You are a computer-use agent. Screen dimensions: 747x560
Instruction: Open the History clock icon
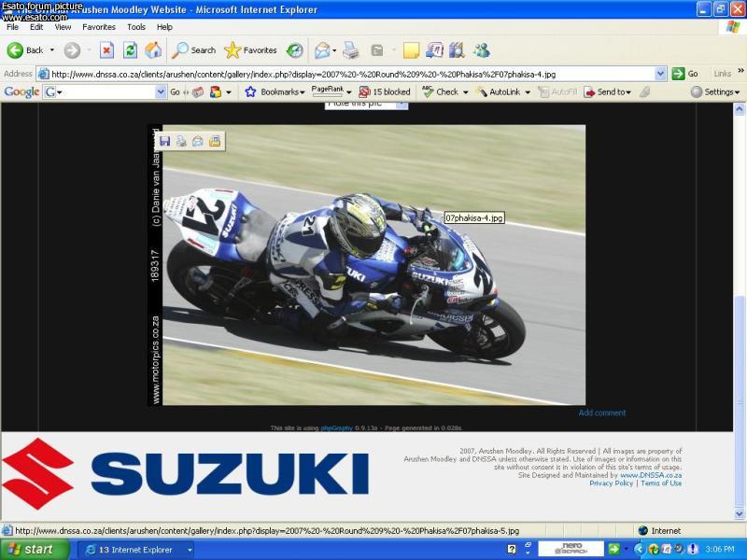tap(295, 50)
